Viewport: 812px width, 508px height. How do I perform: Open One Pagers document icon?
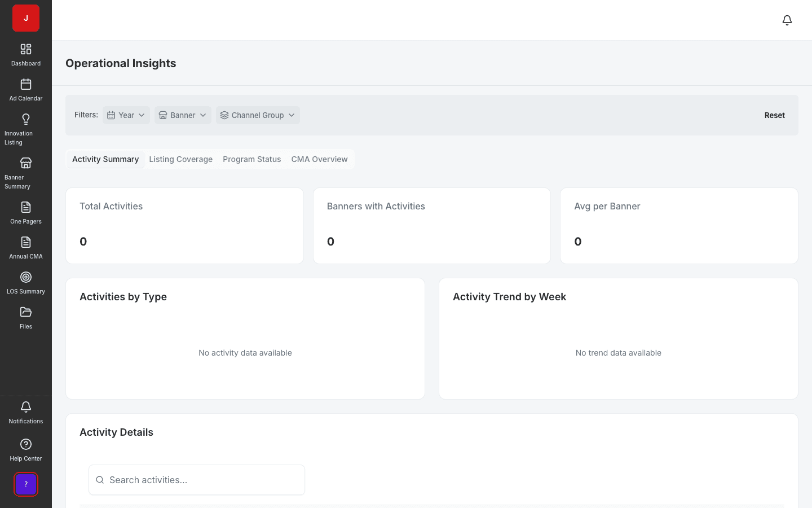click(26, 207)
